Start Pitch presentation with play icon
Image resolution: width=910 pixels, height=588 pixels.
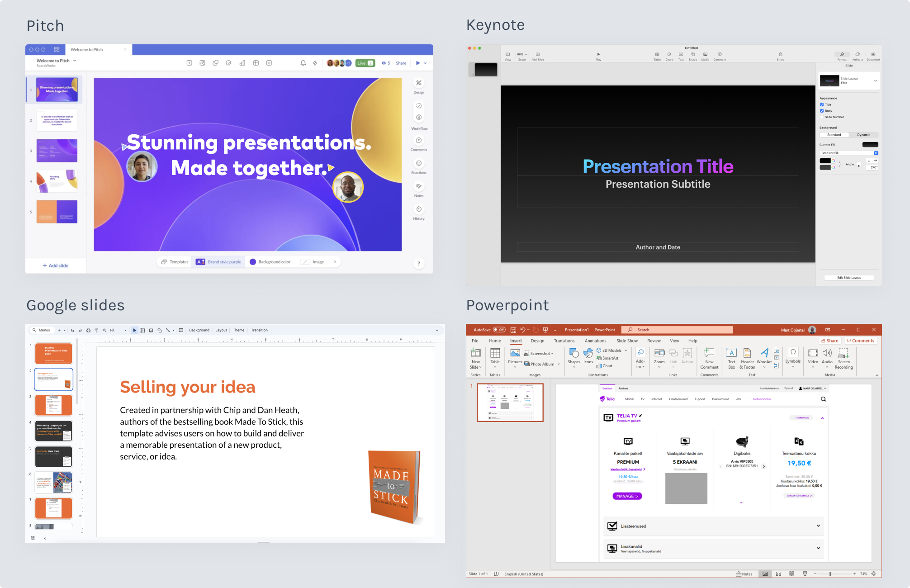tap(418, 63)
